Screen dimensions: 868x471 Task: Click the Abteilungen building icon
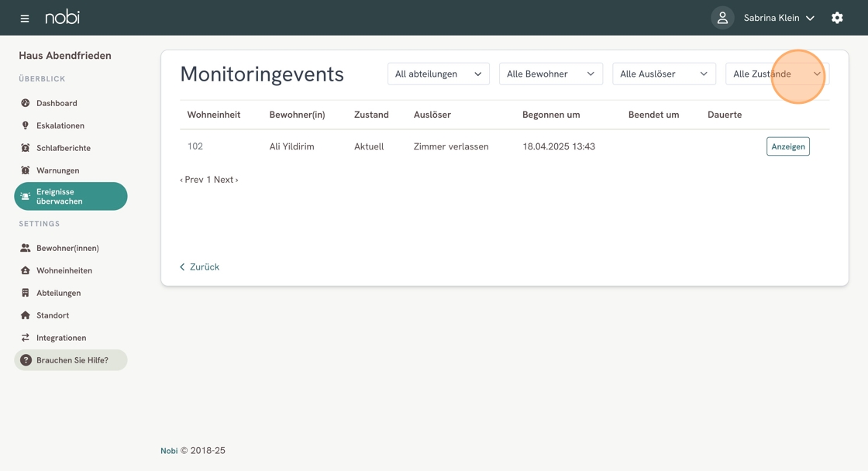pos(26,293)
